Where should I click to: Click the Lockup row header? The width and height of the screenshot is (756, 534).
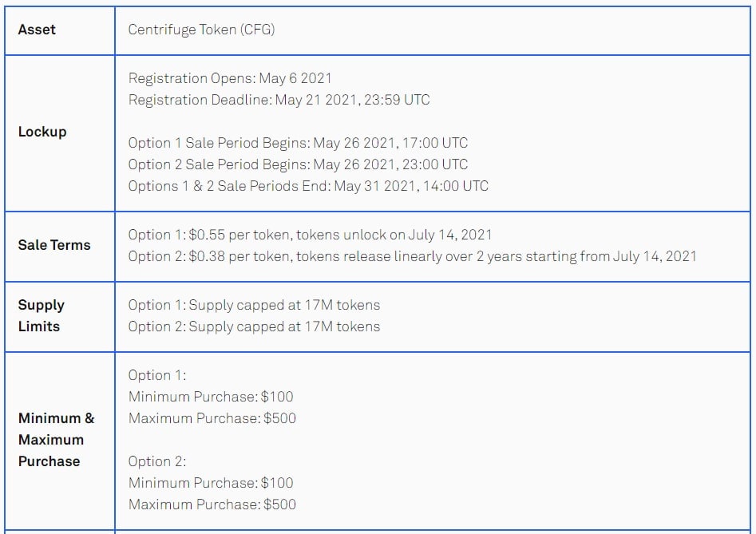point(42,132)
